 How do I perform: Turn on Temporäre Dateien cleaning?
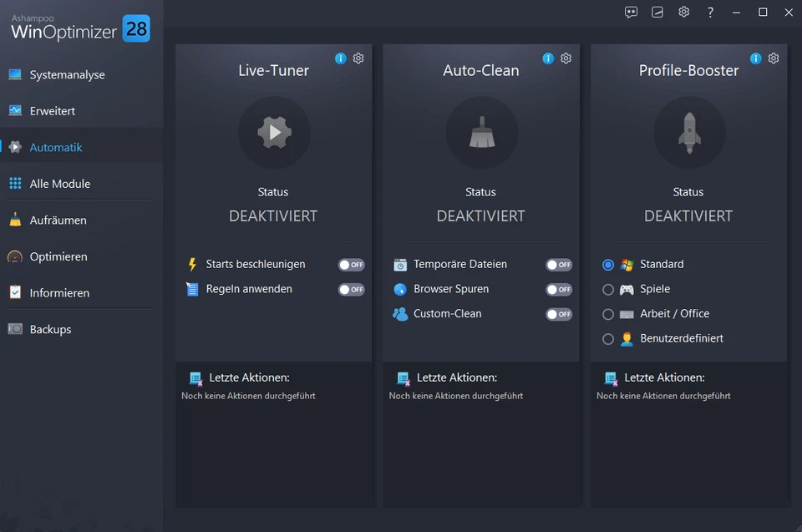(x=558, y=264)
